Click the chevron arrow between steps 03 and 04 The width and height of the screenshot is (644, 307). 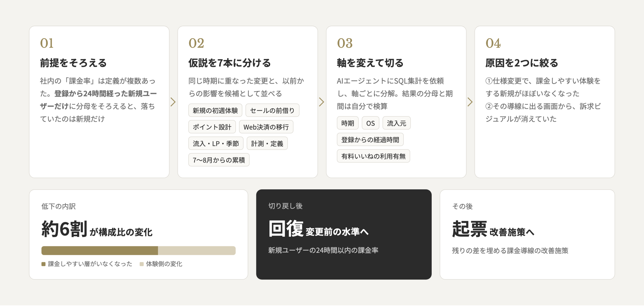pos(470,102)
